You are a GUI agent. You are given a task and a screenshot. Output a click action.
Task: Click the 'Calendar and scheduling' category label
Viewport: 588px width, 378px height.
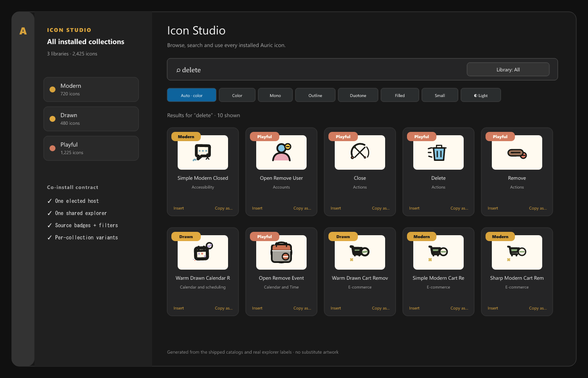tap(203, 287)
